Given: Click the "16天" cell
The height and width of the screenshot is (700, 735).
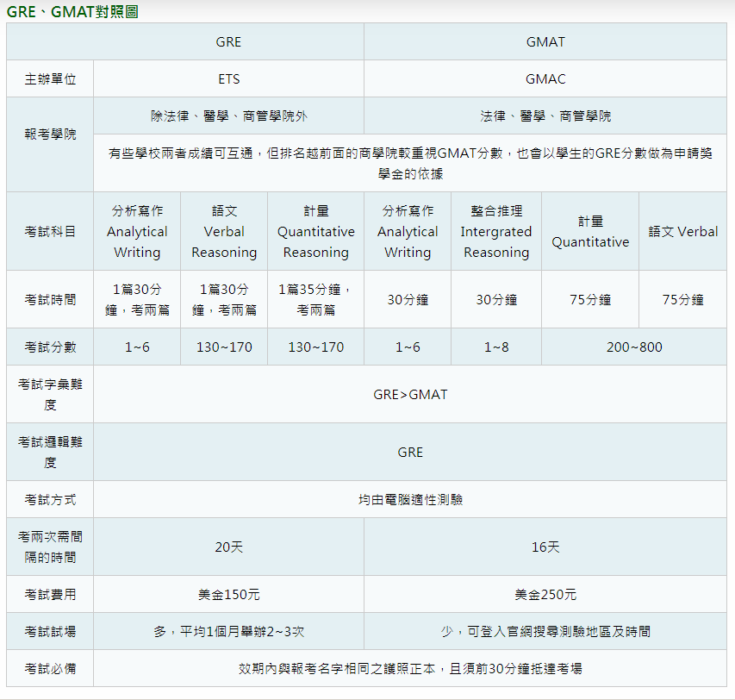Looking at the screenshot, I should (545, 547).
